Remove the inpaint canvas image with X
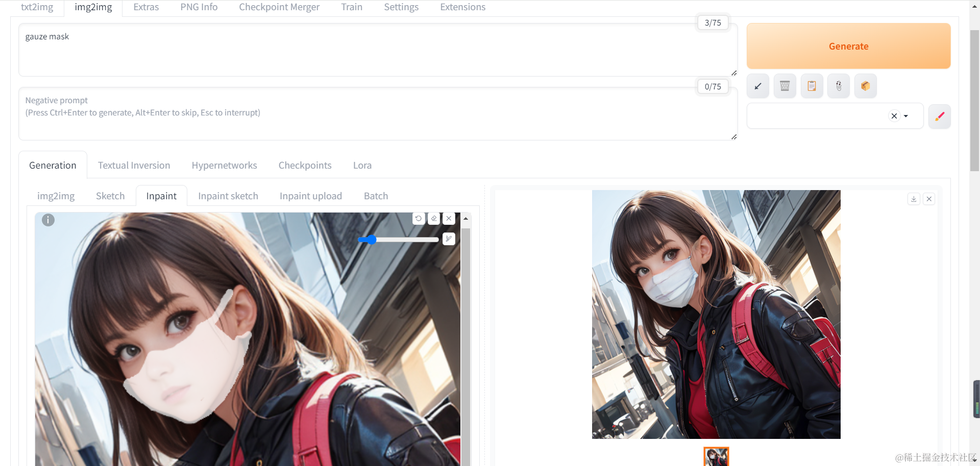Image resolution: width=980 pixels, height=466 pixels. tap(449, 219)
